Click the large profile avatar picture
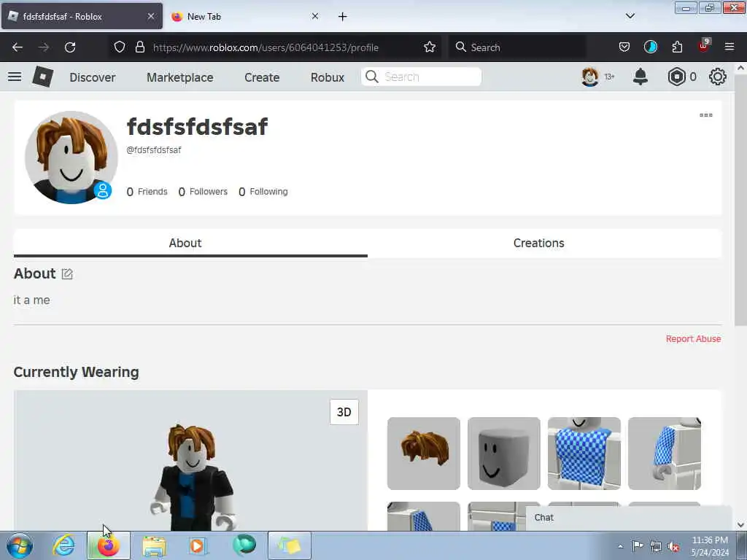This screenshot has height=560, width=747. (71, 157)
